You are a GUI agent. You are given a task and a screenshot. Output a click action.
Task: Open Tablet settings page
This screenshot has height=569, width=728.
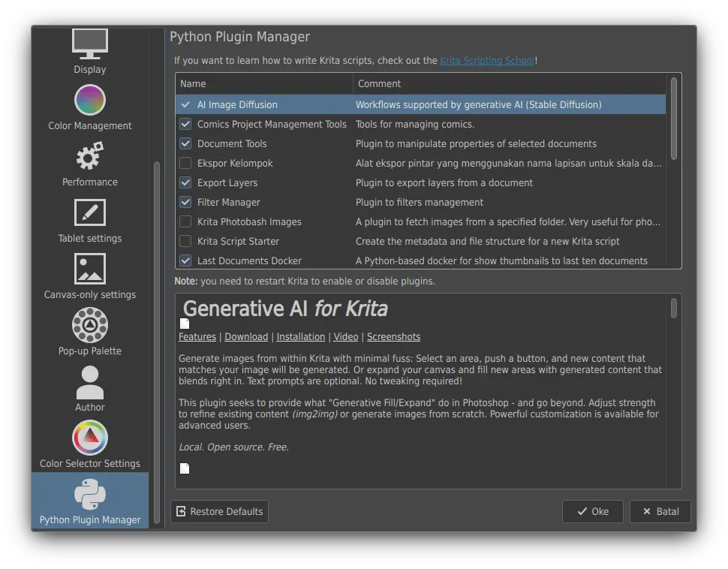click(89, 221)
